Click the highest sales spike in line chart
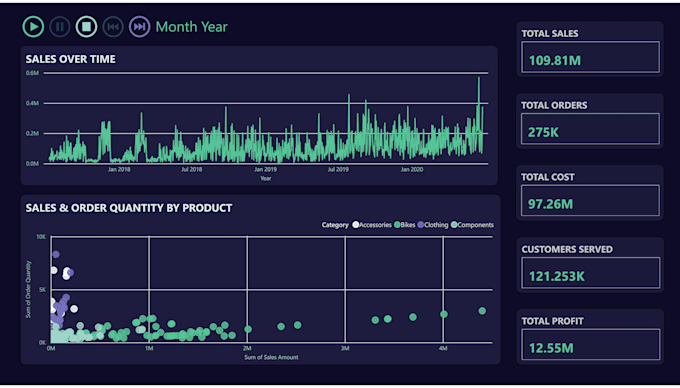Viewport: 680px width, 388px height. tap(479, 78)
